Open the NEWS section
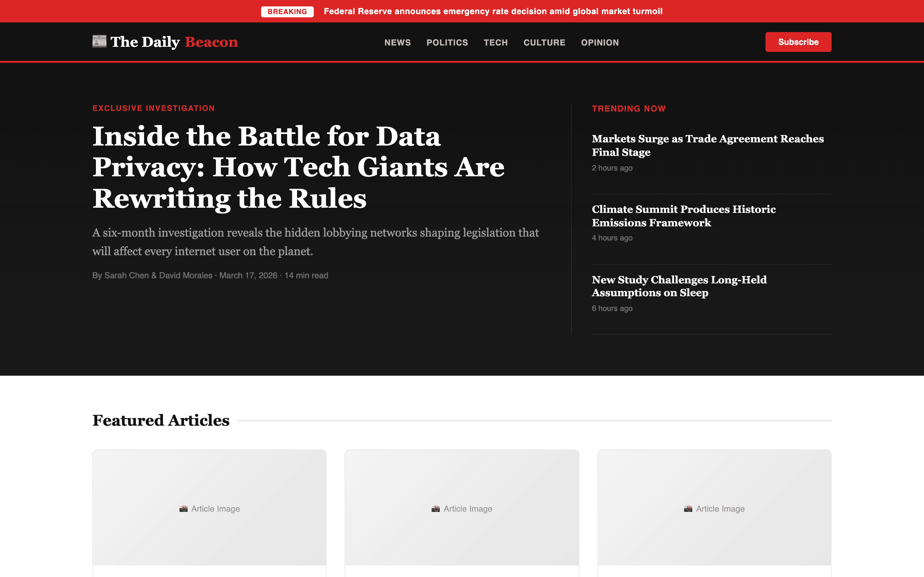Image resolution: width=924 pixels, height=577 pixels. (x=398, y=42)
